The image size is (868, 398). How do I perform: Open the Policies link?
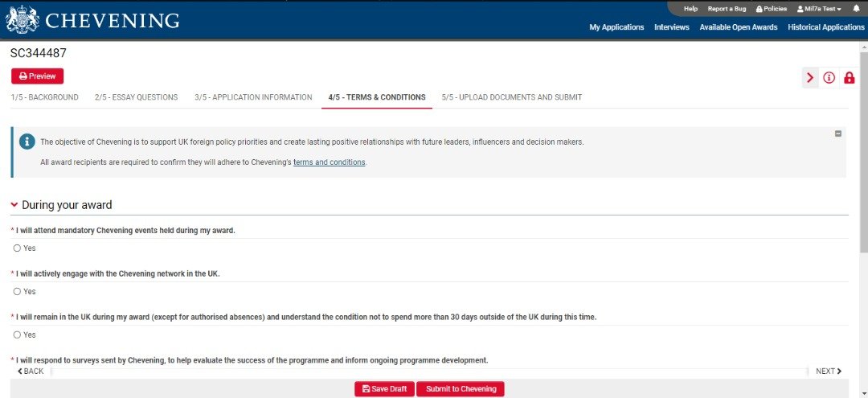pos(771,9)
